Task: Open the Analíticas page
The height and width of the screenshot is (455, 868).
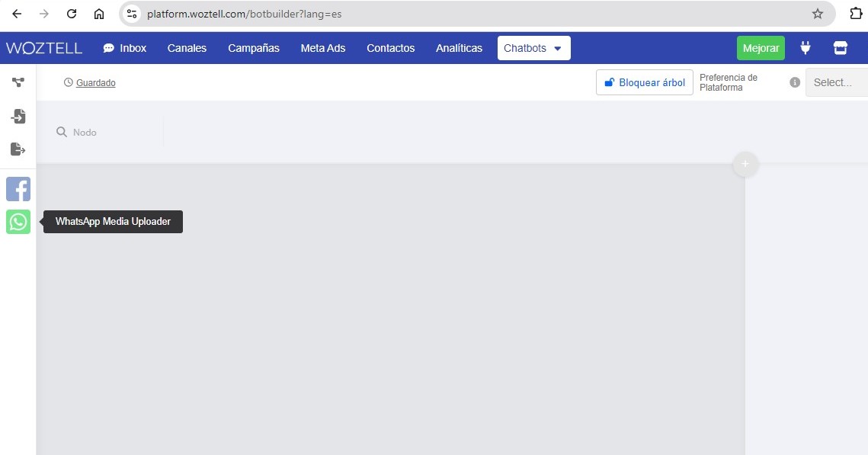Action: tap(459, 48)
